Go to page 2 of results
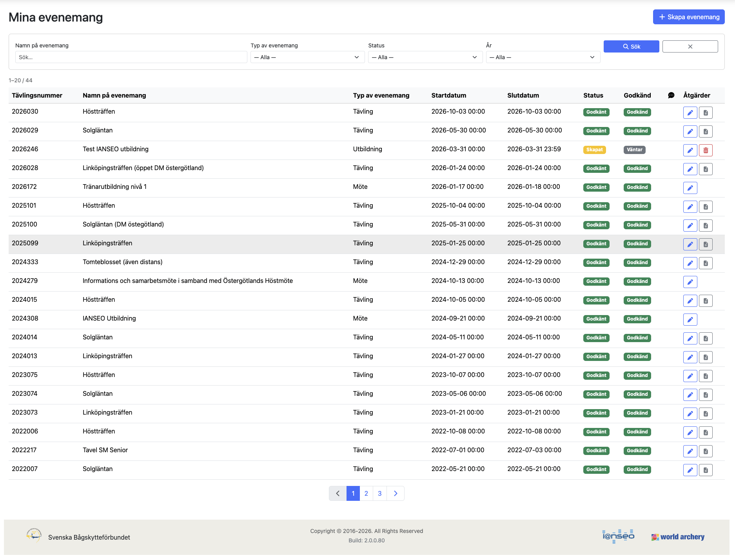This screenshot has height=560, width=735. pyautogui.click(x=366, y=493)
